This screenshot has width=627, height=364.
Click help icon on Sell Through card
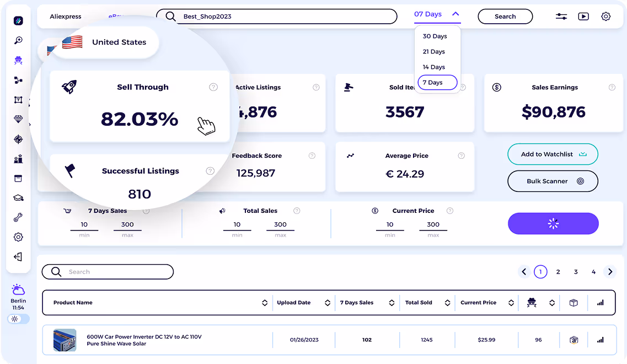[213, 87]
